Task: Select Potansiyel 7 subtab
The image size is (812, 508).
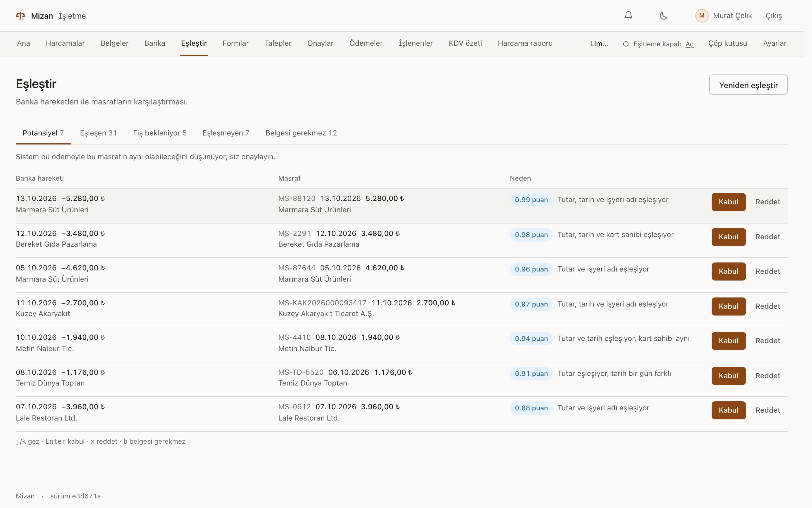Action: pos(43,133)
